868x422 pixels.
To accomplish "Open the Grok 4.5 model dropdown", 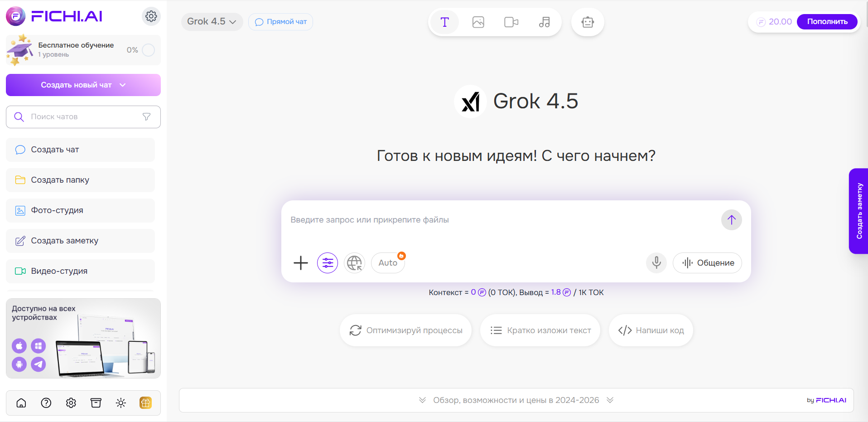I will pyautogui.click(x=212, y=22).
